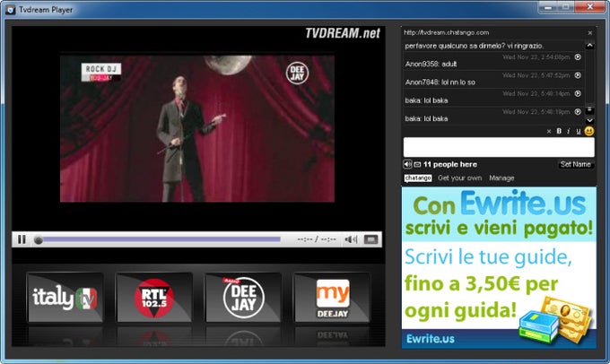Click the time display next to the progress bar
This screenshot has height=364, width=610.
317,239
